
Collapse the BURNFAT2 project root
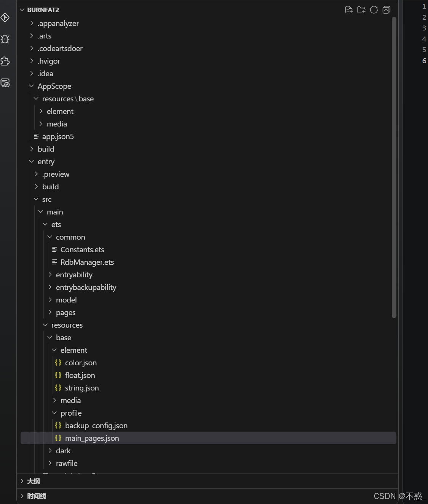[22, 10]
